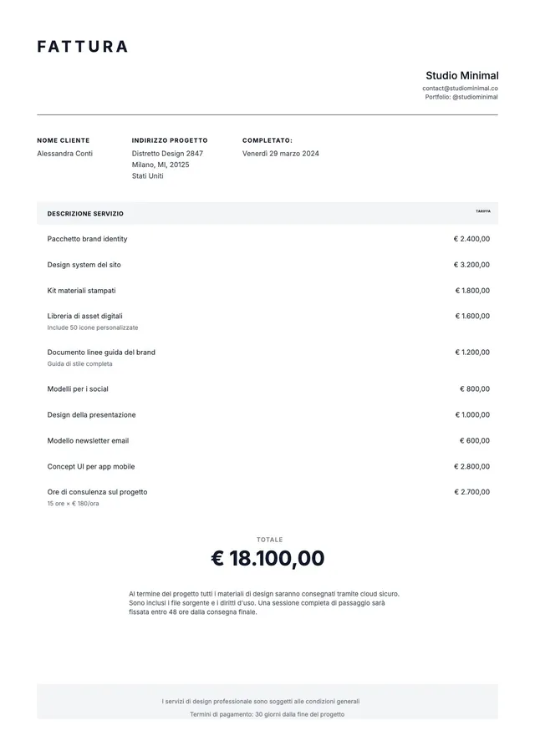The width and height of the screenshot is (535, 756).
Task: Select the Documento linee guida del brand row
Action: (267, 358)
